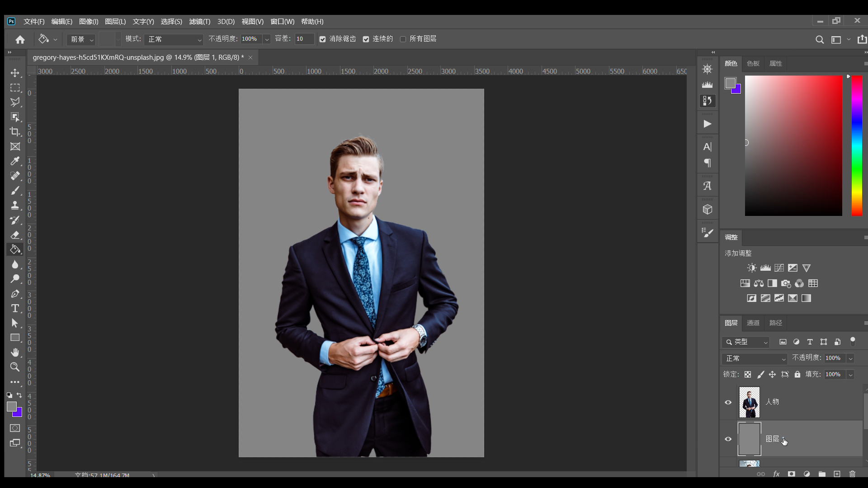Viewport: 868px width, 488px height.
Task: Click the Curves adjustment icon
Action: 779,268
